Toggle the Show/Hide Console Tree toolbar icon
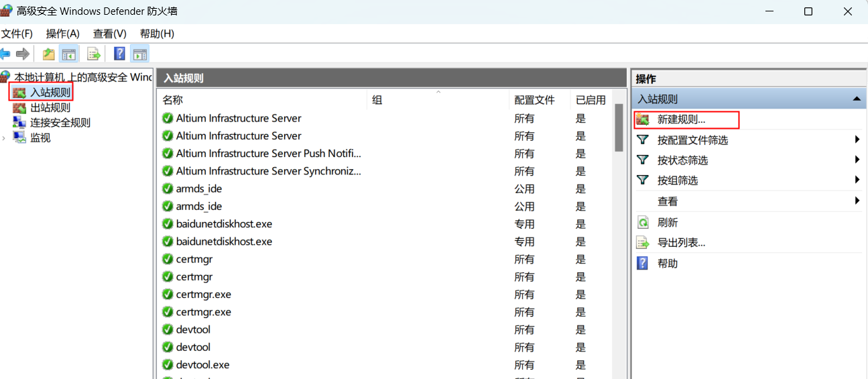 click(x=68, y=54)
